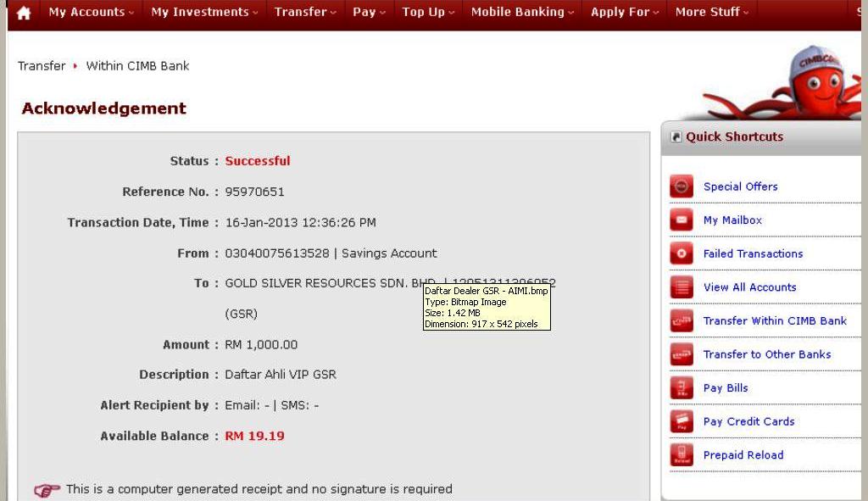Open Transfer Within CIMB Bank link
The height and width of the screenshot is (501, 868).
pyautogui.click(x=775, y=320)
